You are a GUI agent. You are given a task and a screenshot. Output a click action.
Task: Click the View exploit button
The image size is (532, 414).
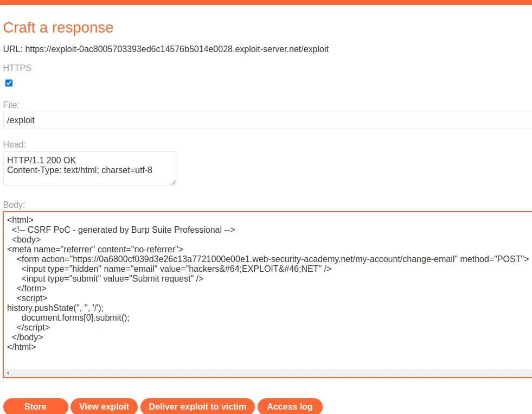(104, 406)
